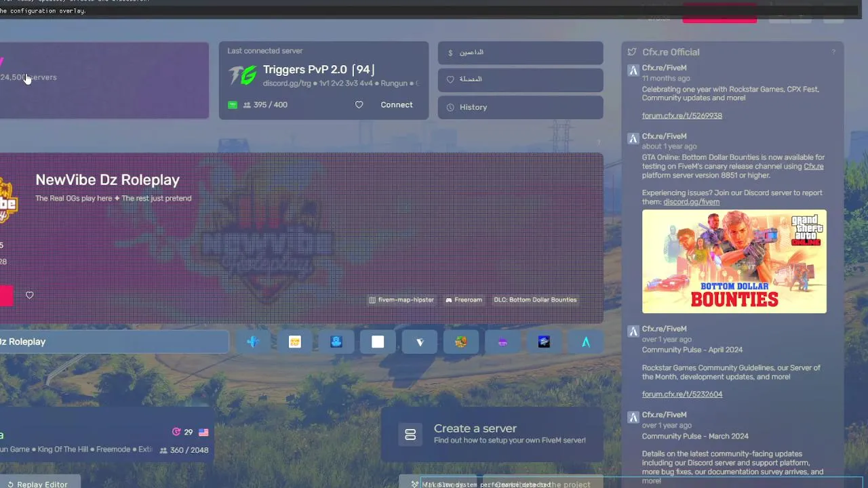Open the cyan A logo server tile
The height and width of the screenshot is (488, 868).
click(x=586, y=342)
